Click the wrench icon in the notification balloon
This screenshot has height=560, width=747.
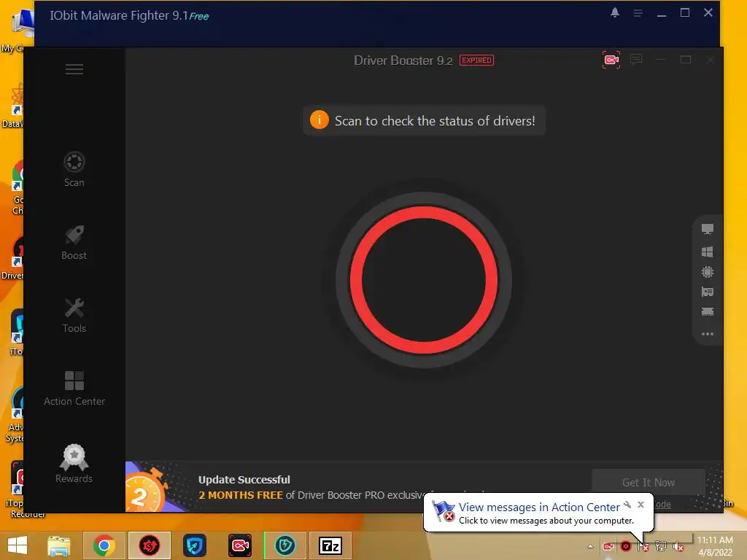click(627, 505)
